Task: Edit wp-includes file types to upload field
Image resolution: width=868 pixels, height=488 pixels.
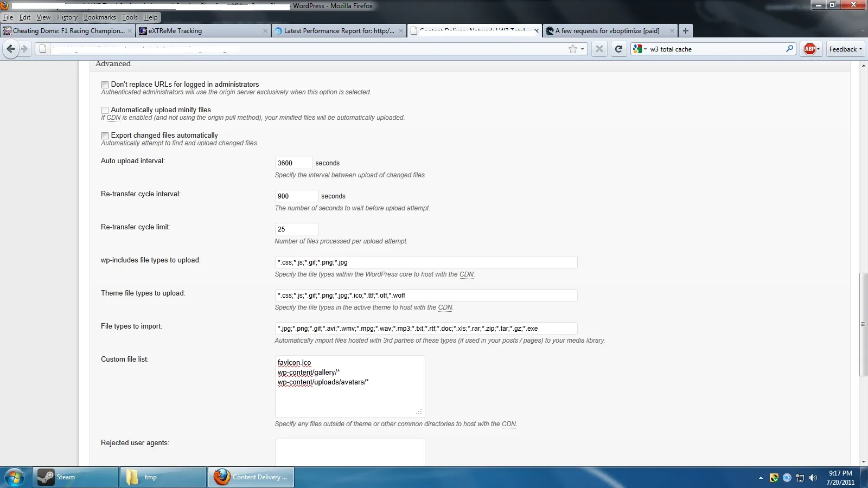Action: coord(426,262)
